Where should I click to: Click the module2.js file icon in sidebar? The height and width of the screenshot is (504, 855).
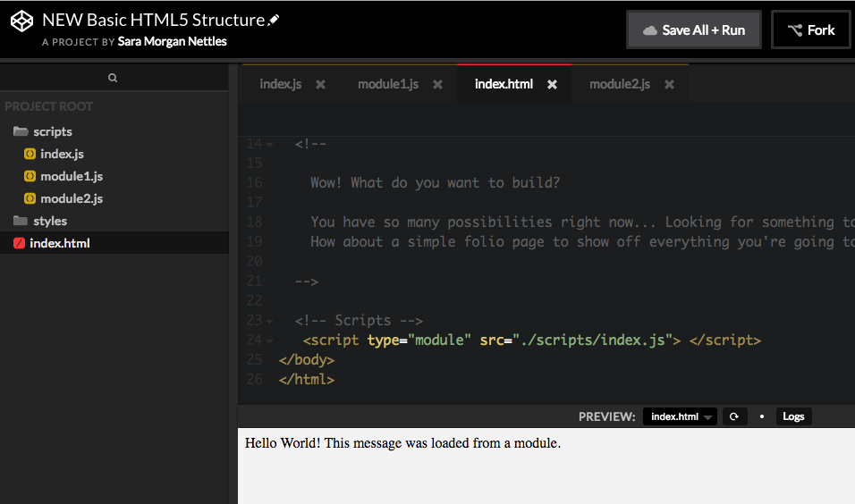point(30,199)
